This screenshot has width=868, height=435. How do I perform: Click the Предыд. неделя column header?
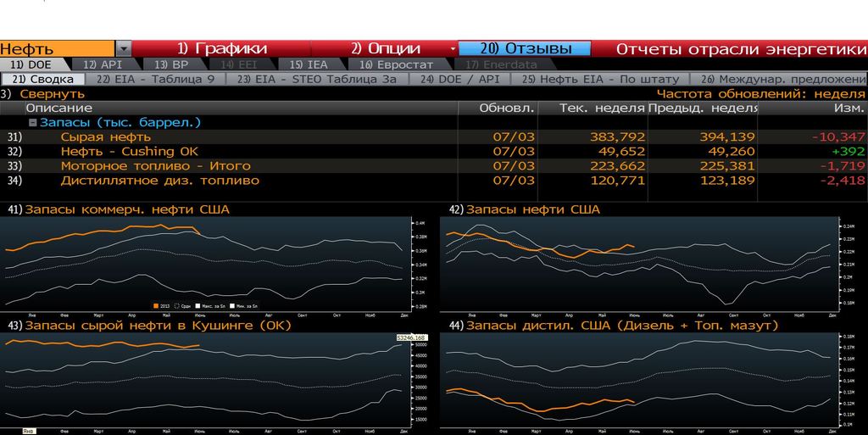(703, 108)
